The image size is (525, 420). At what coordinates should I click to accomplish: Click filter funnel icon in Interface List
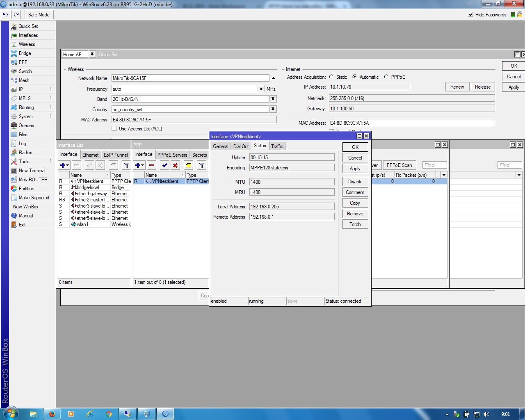(127, 165)
